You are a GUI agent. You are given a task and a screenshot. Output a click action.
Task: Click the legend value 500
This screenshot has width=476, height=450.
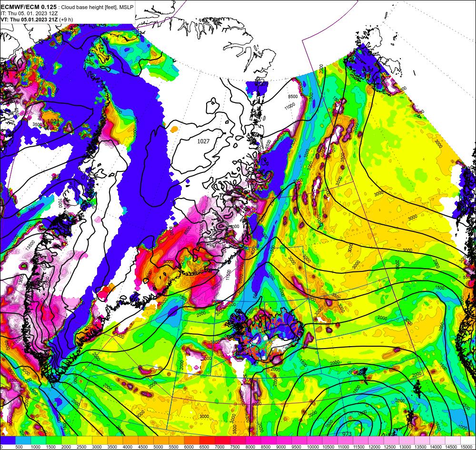click(19, 447)
